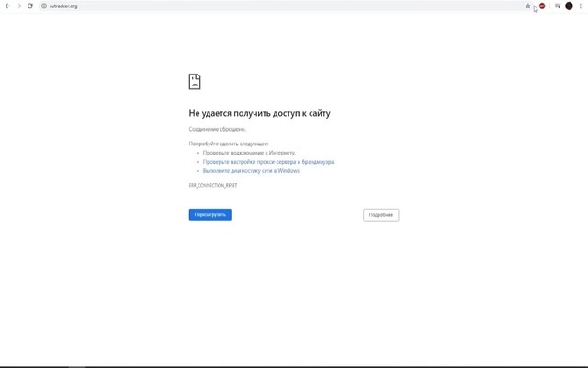Reload the page with the toolbar refresh icon
The height and width of the screenshot is (368, 588).
[x=30, y=6]
